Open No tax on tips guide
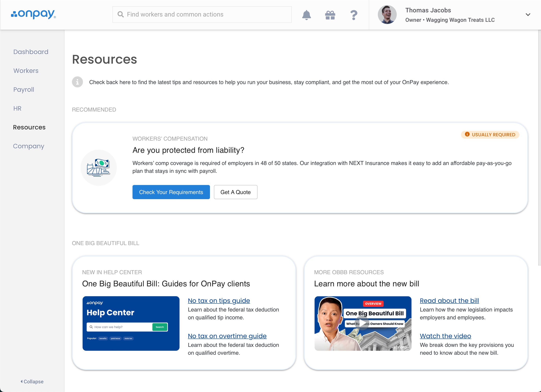The height and width of the screenshot is (392, 541). 219,301
